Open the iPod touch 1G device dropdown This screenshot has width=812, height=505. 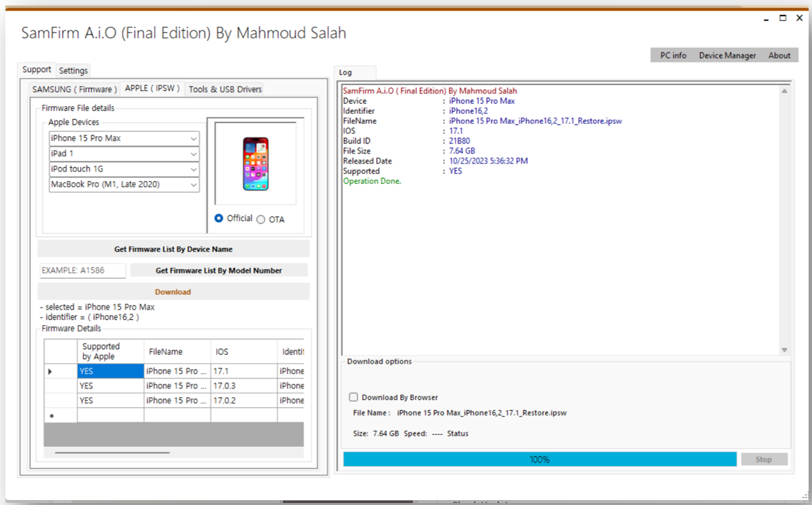point(124,169)
